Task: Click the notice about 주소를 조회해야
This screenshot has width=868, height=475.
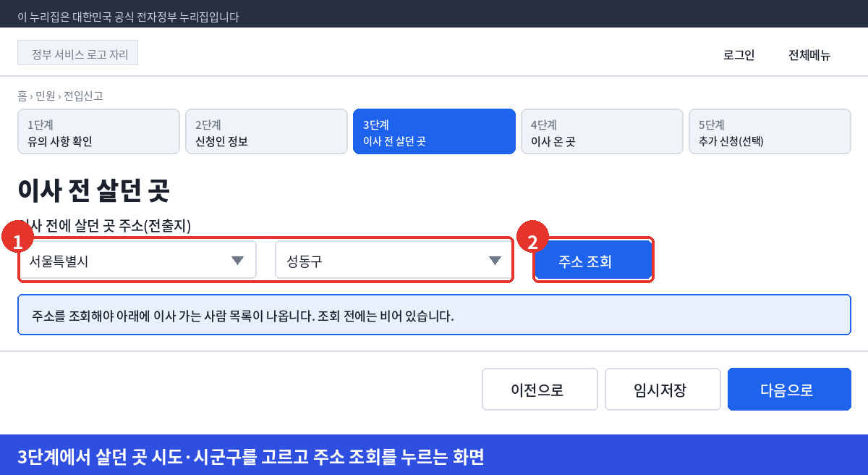Action: click(x=434, y=315)
